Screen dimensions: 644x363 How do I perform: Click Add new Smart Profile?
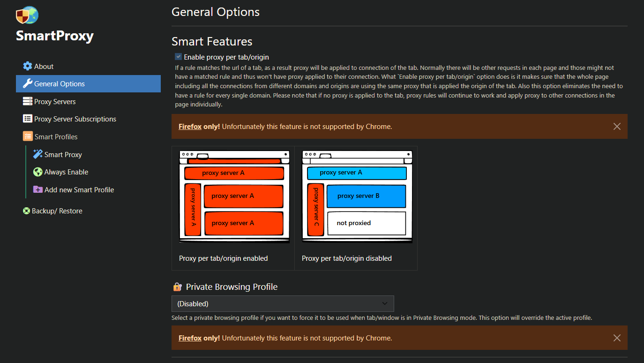tap(79, 189)
